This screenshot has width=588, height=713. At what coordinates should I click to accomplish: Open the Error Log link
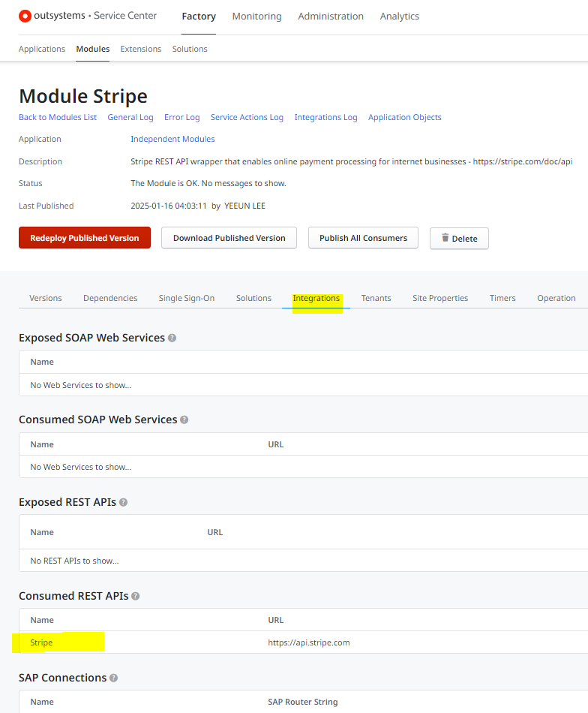[181, 117]
